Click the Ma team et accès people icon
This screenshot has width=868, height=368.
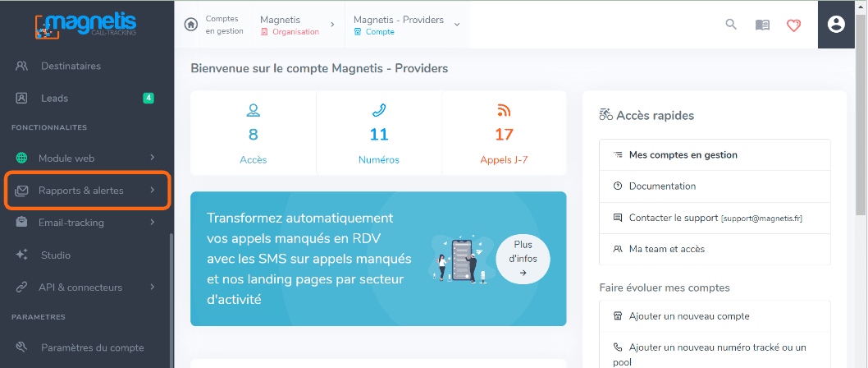point(618,250)
